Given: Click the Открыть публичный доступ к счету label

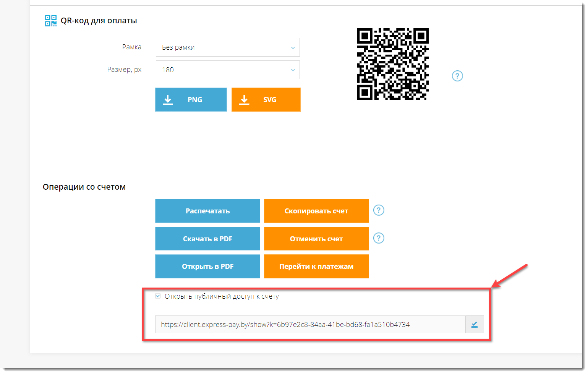Looking at the screenshot, I should coord(222,296).
